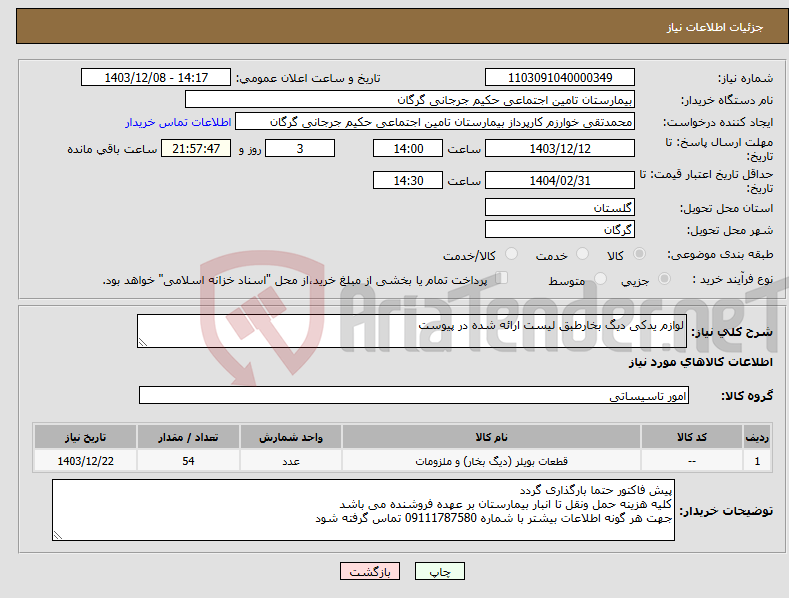Click the تاریخ نیاز column header
Screen dimensions: 789x598
tap(86, 437)
